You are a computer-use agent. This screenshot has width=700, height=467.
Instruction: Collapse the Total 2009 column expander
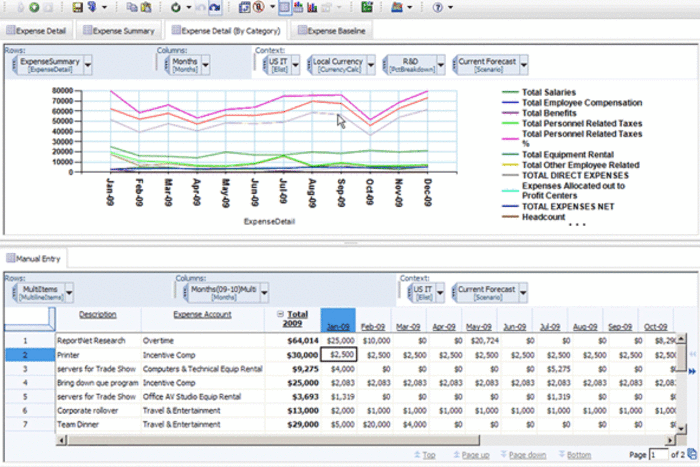280,314
